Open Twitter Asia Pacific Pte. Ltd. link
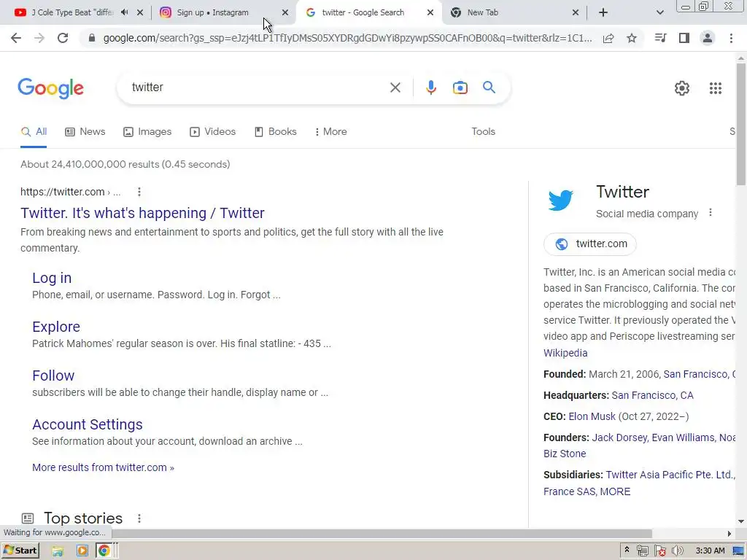Image resolution: width=747 pixels, height=560 pixels. click(x=669, y=475)
